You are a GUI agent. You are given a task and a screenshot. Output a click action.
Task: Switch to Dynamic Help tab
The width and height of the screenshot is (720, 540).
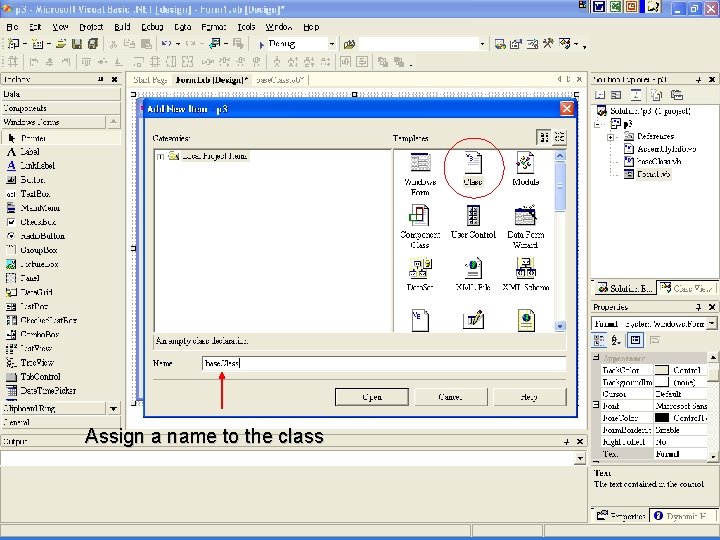(x=683, y=516)
